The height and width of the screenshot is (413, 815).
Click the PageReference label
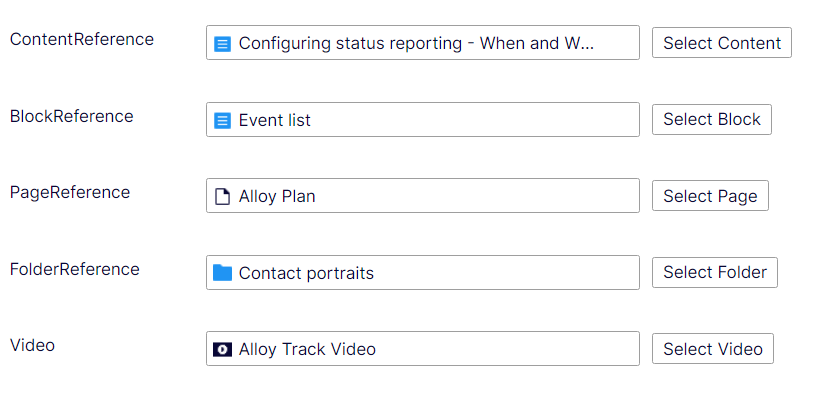click(x=70, y=192)
